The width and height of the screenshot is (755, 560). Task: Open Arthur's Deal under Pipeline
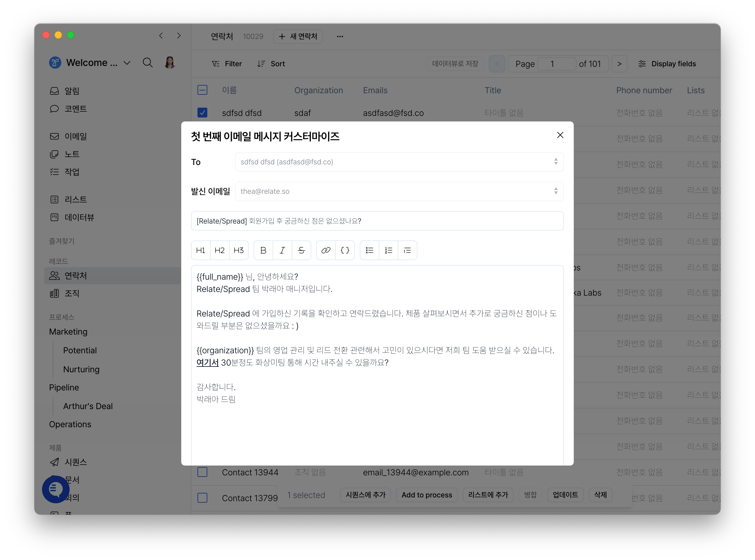tap(88, 406)
